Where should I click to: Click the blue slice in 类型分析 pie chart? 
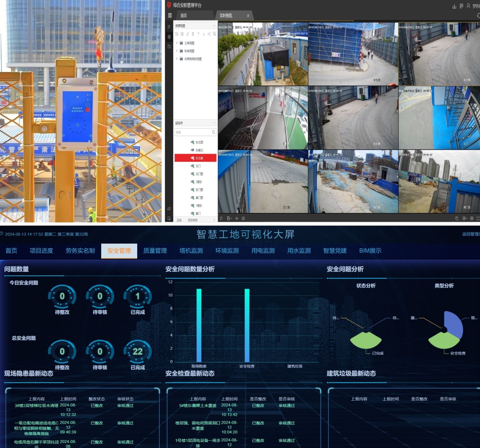click(x=455, y=323)
